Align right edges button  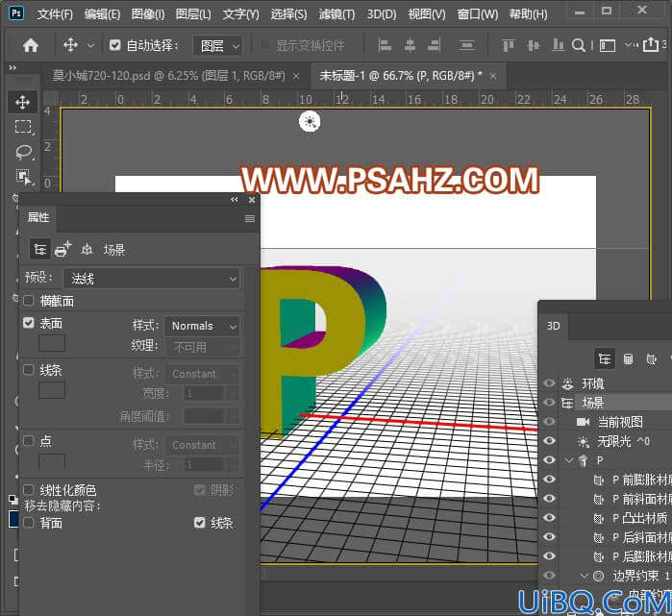point(435,45)
